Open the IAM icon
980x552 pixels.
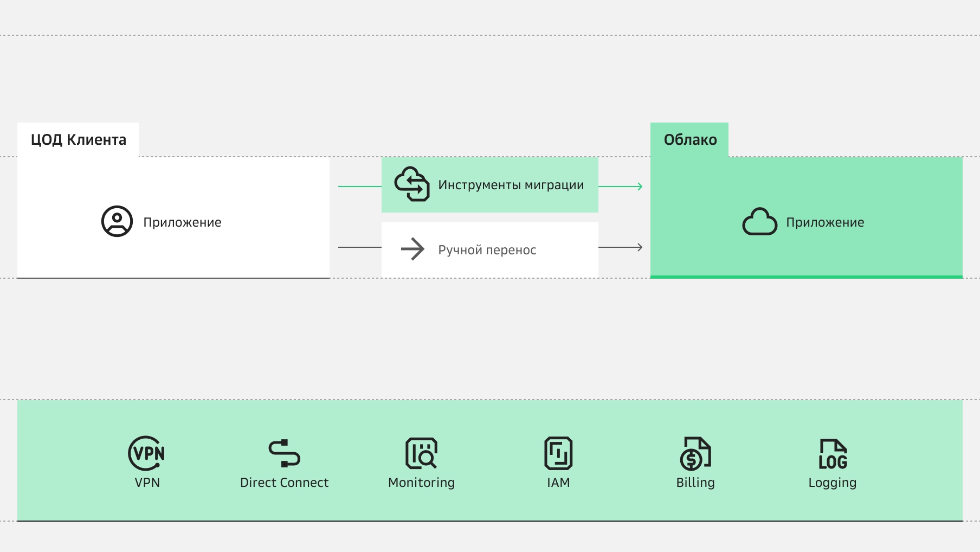click(558, 453)
